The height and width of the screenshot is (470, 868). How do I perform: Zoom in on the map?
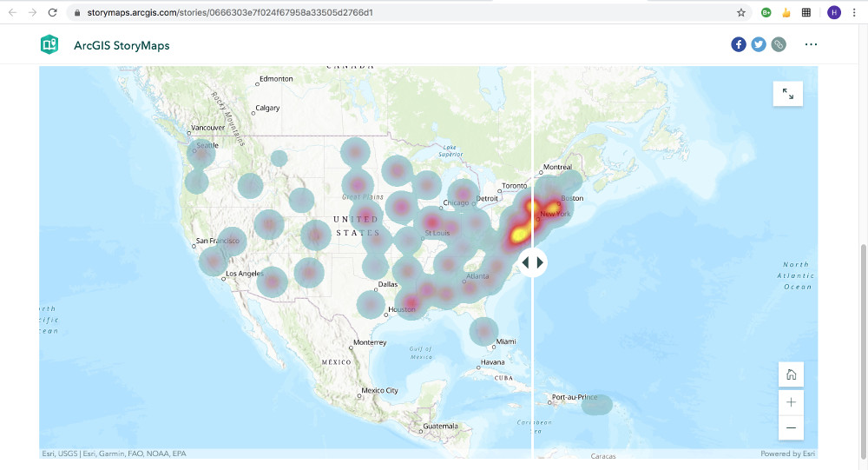[791, 402]
